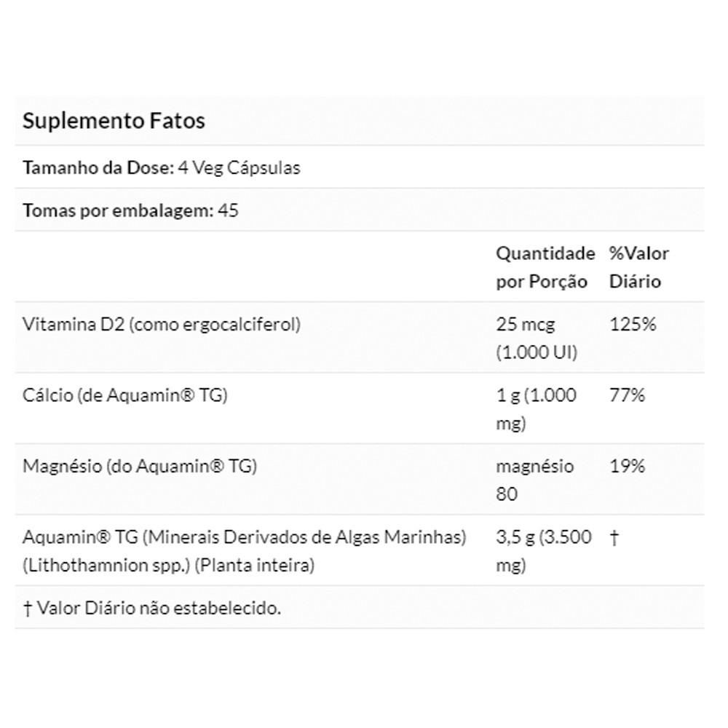Click "Aquamin® TG (Minerais Derivados de Algas Marinhas)"

(x=244, y=537)
